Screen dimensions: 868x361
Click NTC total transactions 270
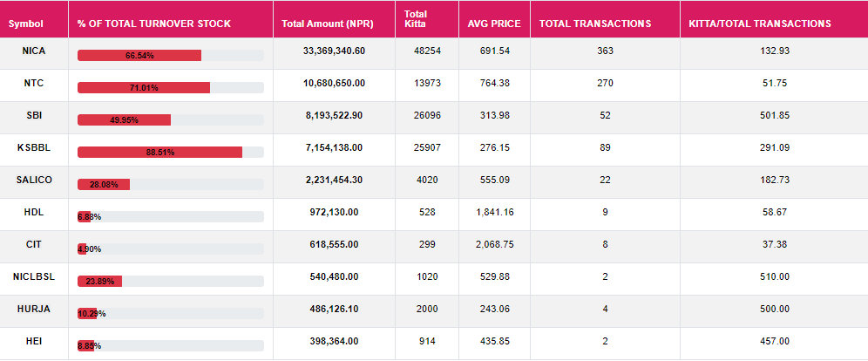[605, 83]
